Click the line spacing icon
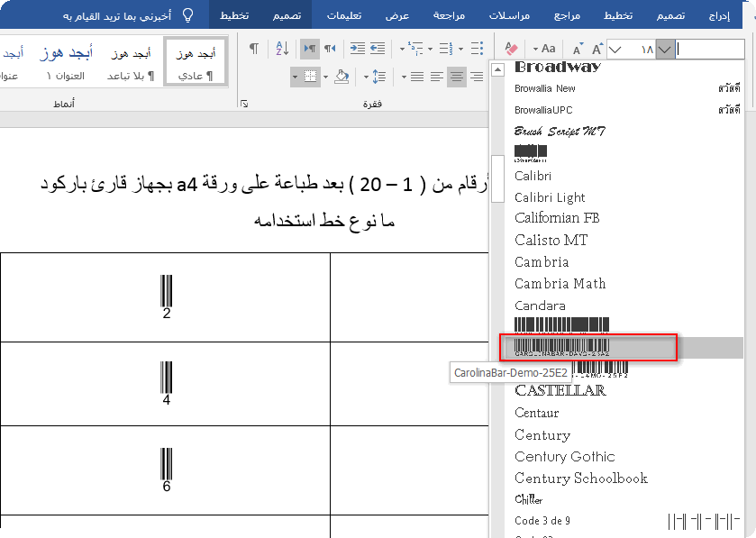 coord(379,77)
